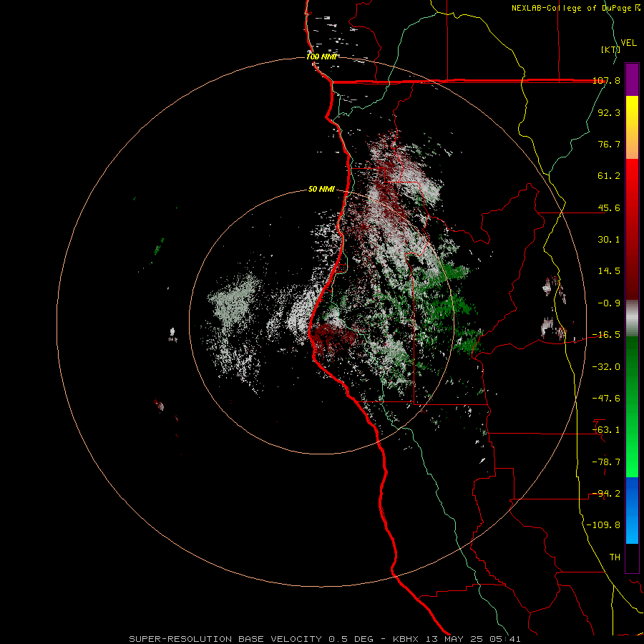Image resolution: width=644 pixels, height=644 pixels.
Task: Select the 107.8 legend value
Action: pos(606,81)
